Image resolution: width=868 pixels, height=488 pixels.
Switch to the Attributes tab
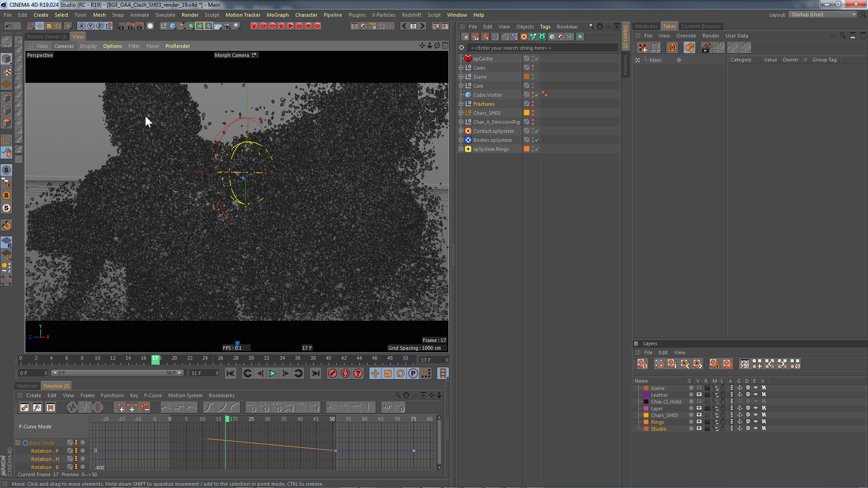pos(646,26)
